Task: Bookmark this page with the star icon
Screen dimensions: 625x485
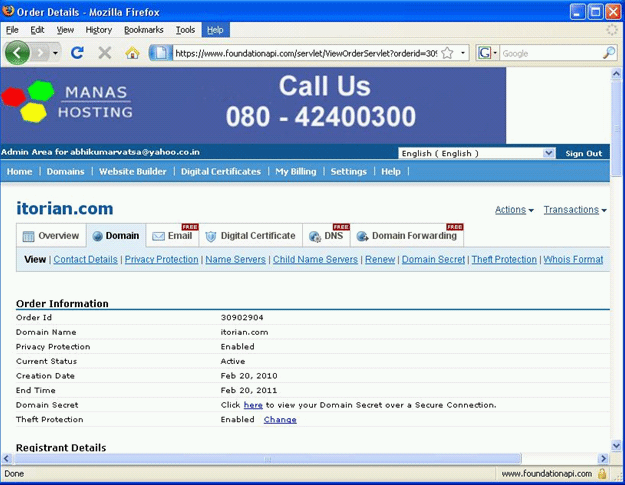Action: [448, 53]
